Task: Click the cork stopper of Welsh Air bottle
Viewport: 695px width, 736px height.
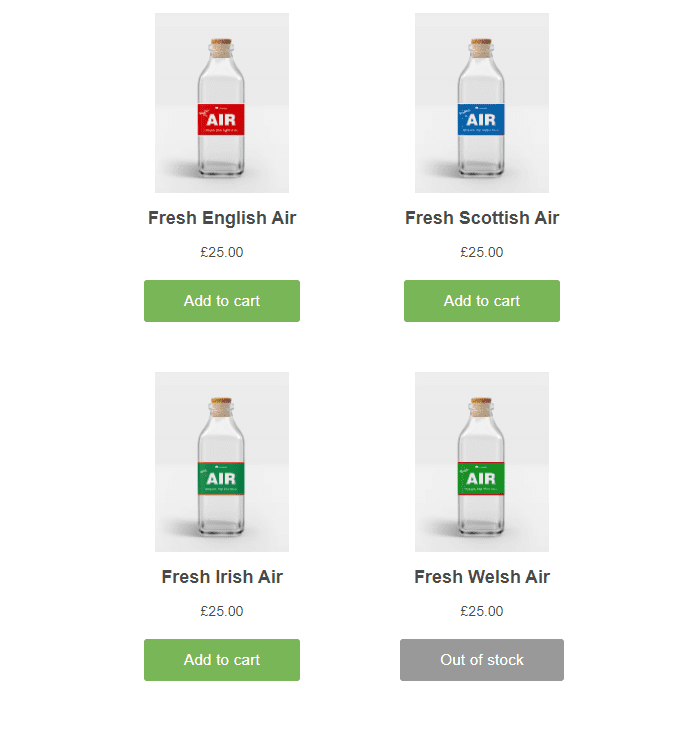Action: click(x=481, y=407)
